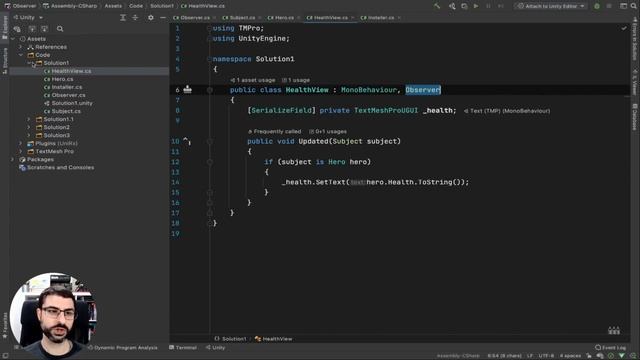Collapse the Solution1 folder
The width and height of the screenshot is (640, 360).
29,63
